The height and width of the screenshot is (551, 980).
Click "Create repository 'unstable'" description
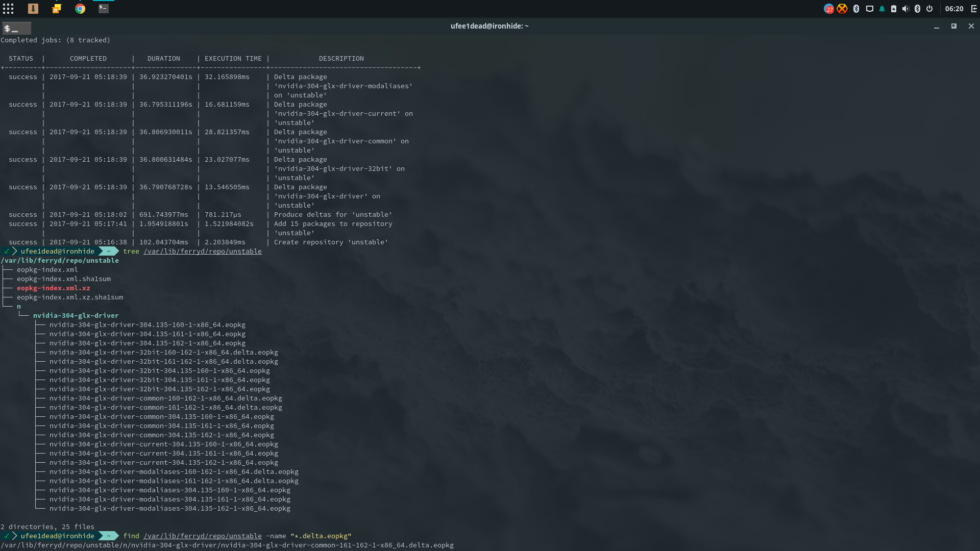tap(331, 242)
